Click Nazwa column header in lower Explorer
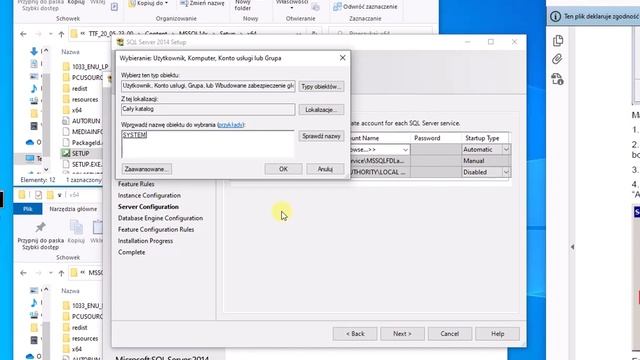 point(70,291)
